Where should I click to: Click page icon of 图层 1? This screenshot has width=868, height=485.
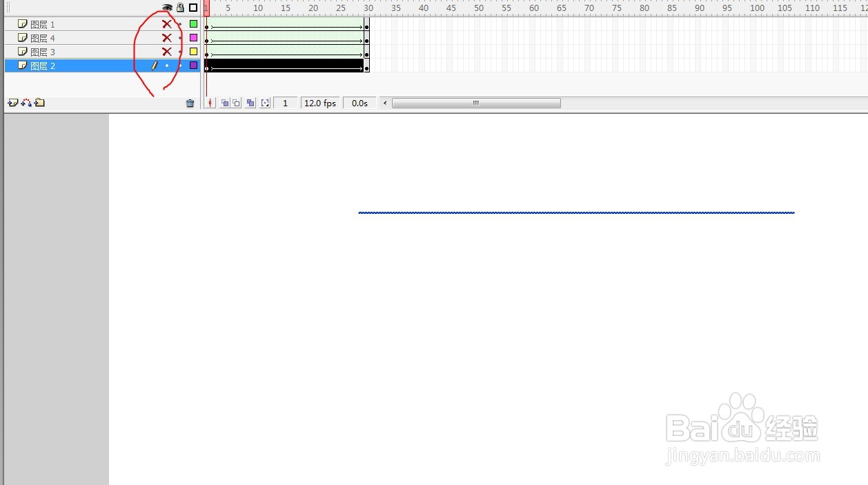coord(22,24)
